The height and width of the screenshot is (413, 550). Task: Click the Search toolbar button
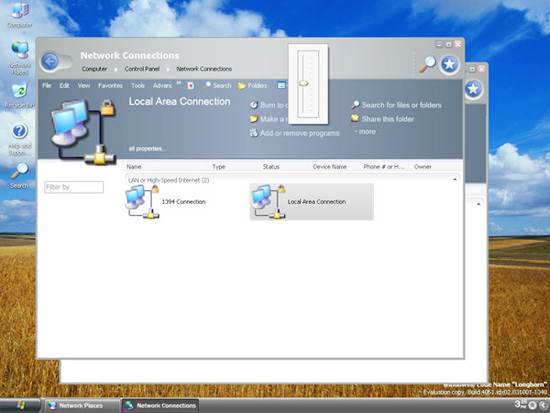[217, 85]
